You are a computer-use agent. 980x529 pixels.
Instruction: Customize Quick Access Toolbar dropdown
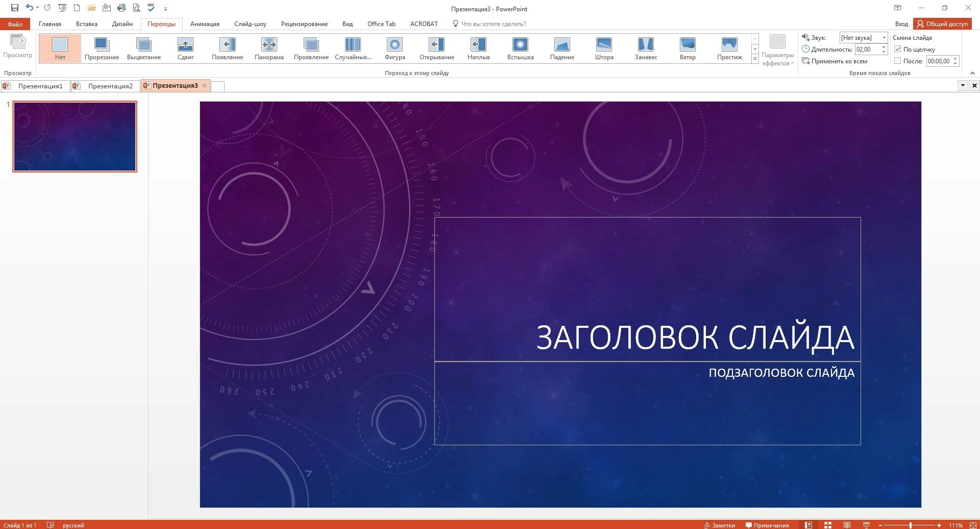click(x=165, y=9)
